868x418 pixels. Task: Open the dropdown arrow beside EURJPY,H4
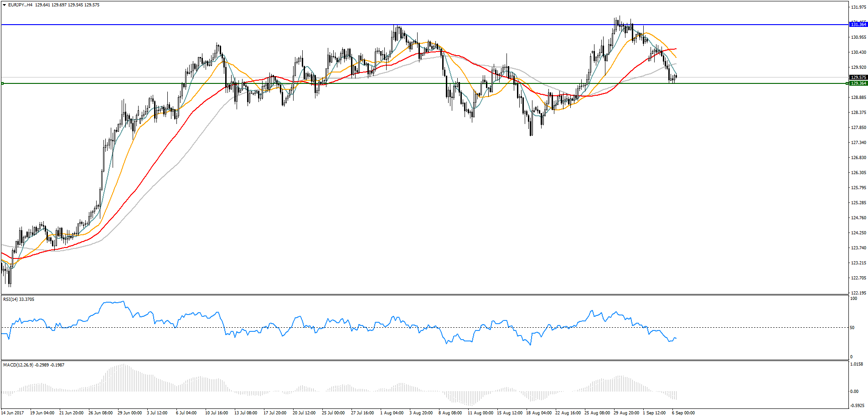point(4,5)
